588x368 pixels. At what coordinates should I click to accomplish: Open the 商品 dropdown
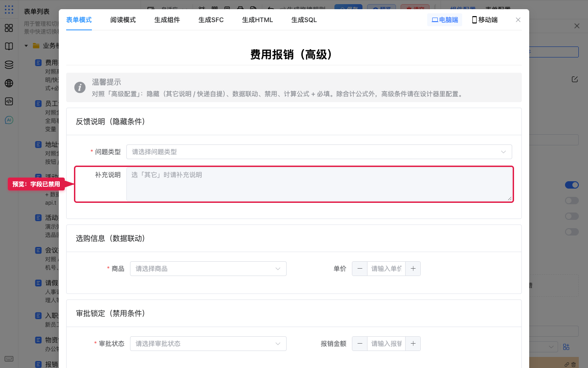(x=208, y=269)
